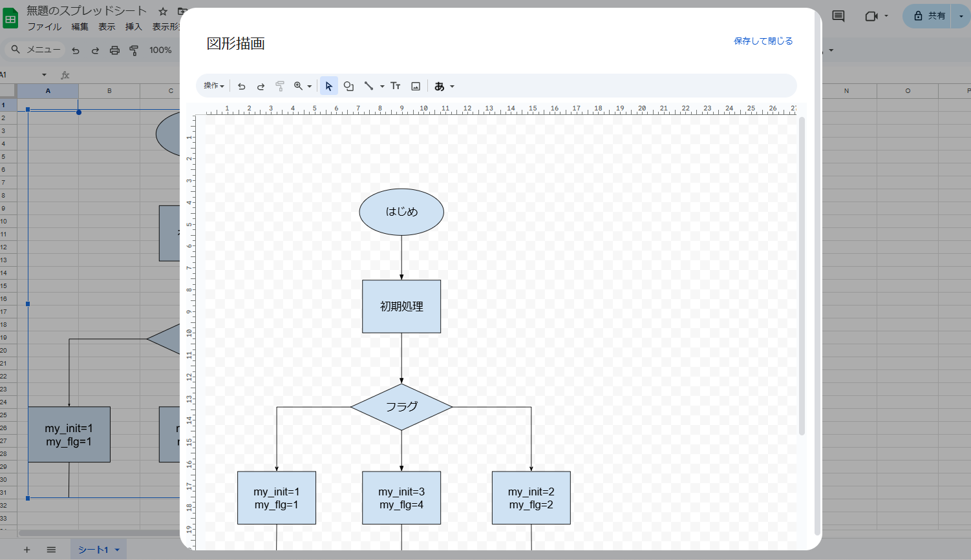Select the my_init=3 my_flg=4 box
971x560 pixels.
pyautogui.click(x=401, y=498)
